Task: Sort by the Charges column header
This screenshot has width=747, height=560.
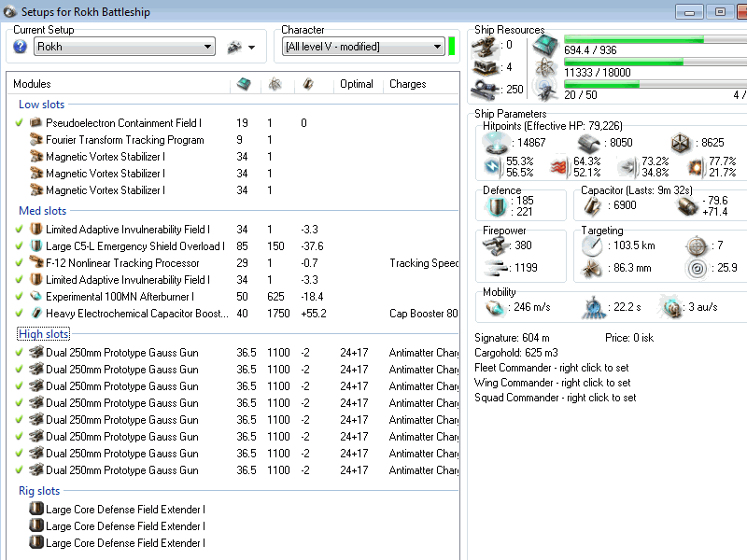Action: (x=408, y=84)
